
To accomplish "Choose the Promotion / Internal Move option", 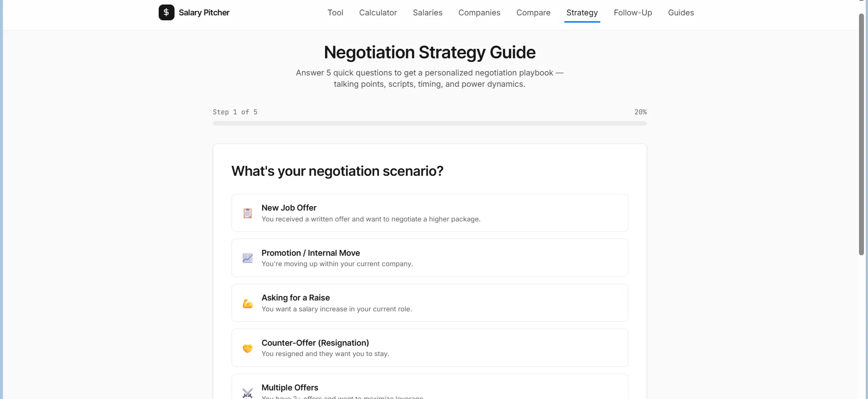I will pos(430,258).
